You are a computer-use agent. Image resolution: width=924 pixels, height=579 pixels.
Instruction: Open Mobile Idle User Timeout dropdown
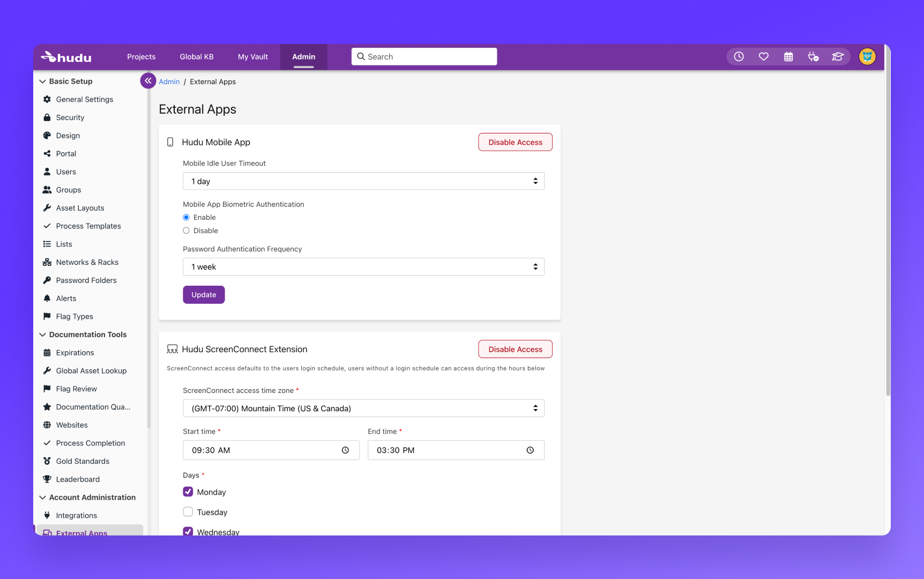[x=363, y=181]
